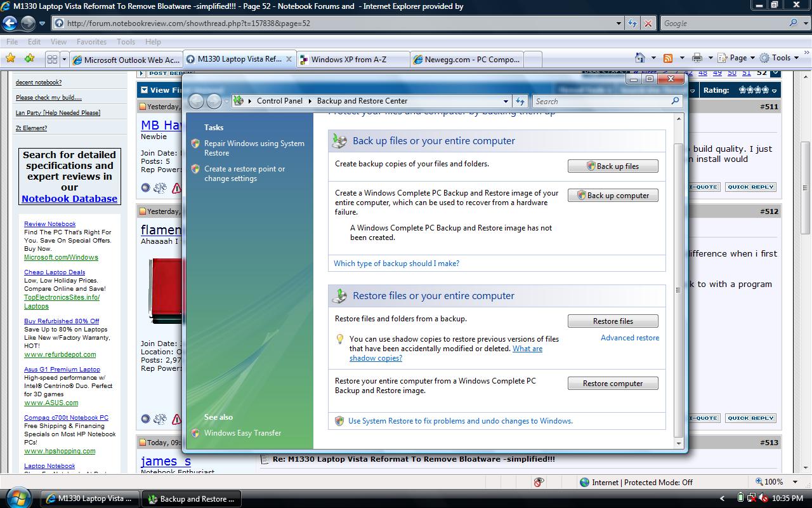
Task: Click the Control Panel scrollbar down arrow
Action: [x=678, y=443]
